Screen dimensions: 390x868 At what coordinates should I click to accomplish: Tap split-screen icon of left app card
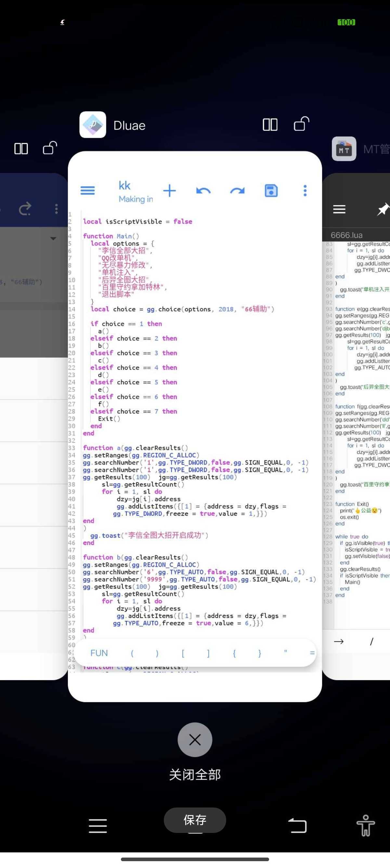[x=21, y=148]
